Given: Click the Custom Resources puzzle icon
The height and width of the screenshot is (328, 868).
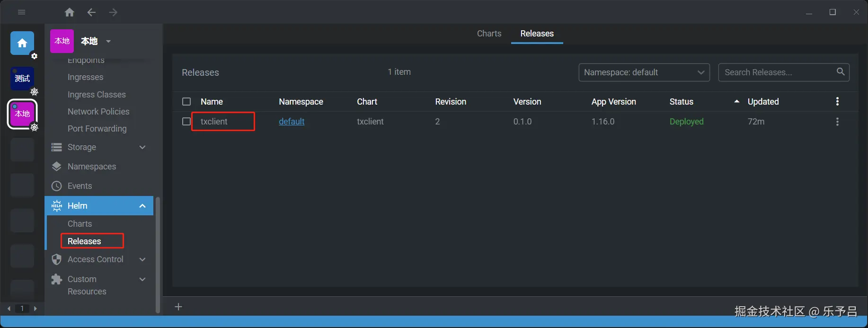Looking at the screenshot, I should coord(57,279).
